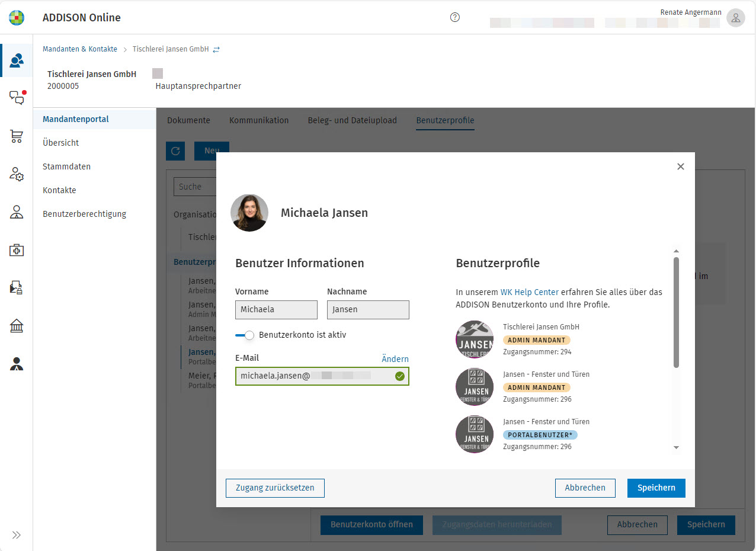The width and height of the screenshot is (756, 551).
Task: Open the help question mark icon
Action: tap(455, 17)
